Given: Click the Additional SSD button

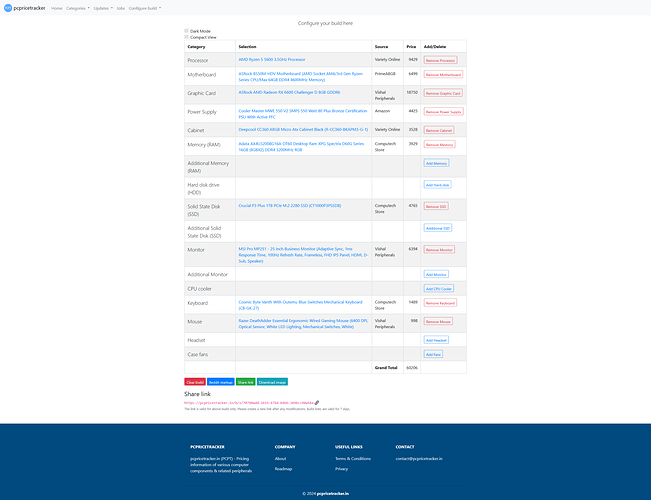Looking at the screenshot, I should click(438, 228).
